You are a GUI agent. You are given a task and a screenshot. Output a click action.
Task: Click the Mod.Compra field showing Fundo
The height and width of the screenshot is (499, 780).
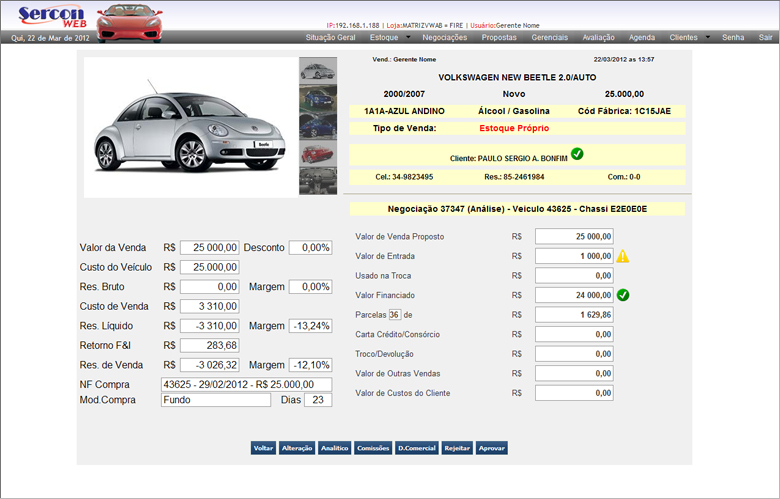point(216,400)
